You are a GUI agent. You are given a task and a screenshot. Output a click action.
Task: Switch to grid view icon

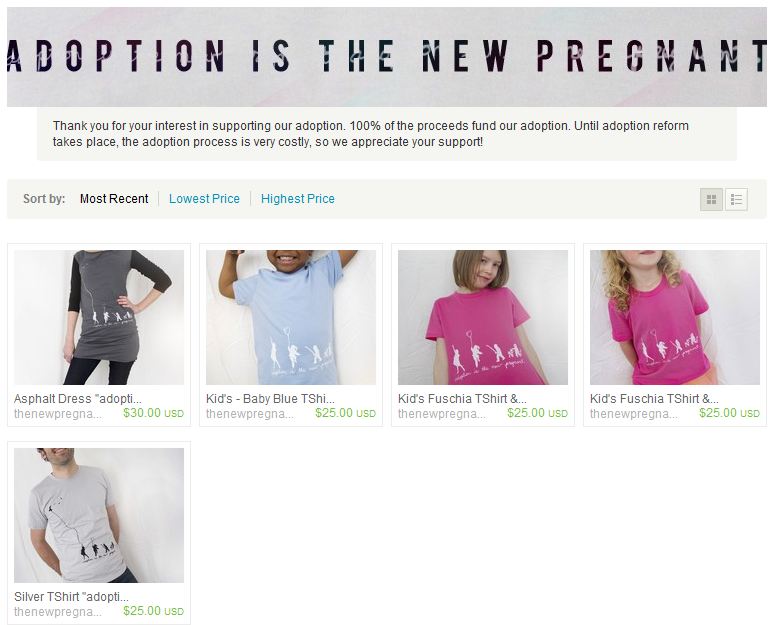[711, 199]
